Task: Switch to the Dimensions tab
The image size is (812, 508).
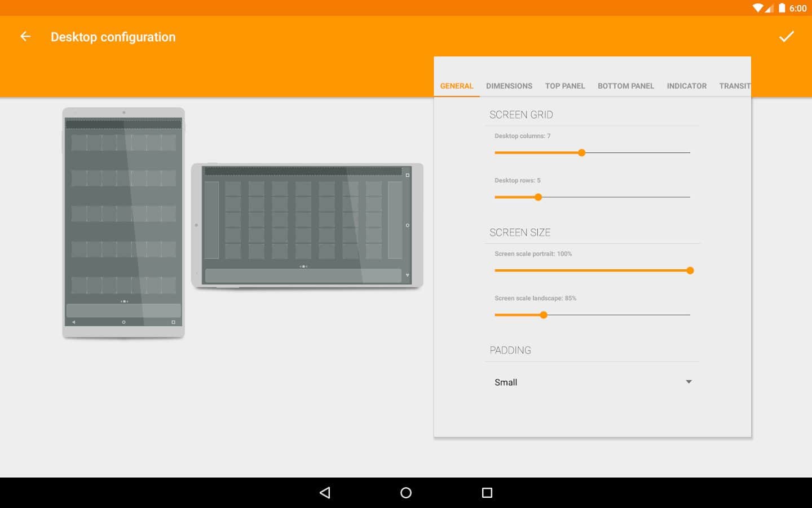Action: 509,86
